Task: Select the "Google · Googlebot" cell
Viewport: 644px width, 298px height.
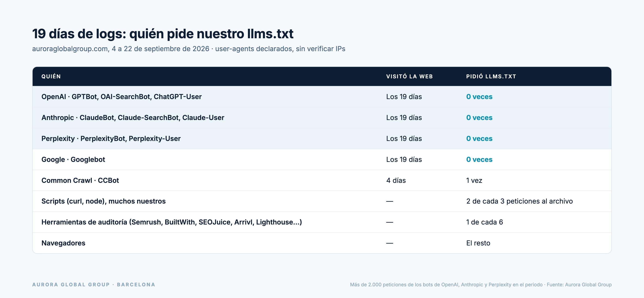Action: (x=73, y=160)
